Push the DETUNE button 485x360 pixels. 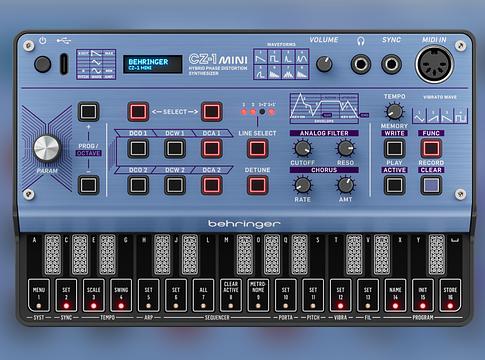point(257,185)
